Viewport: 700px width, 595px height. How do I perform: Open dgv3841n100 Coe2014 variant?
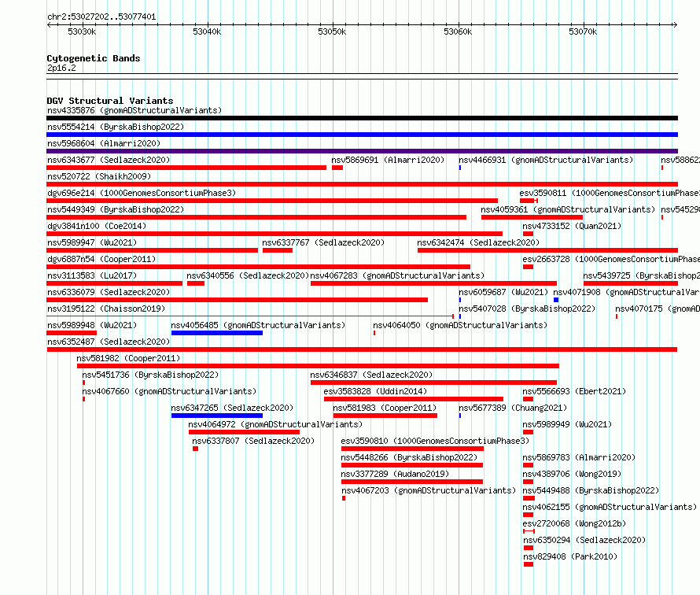(97, 226)
